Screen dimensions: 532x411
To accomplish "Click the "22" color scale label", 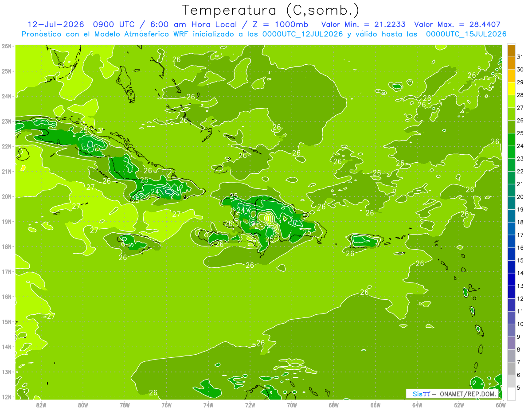I will click(520, 171).
